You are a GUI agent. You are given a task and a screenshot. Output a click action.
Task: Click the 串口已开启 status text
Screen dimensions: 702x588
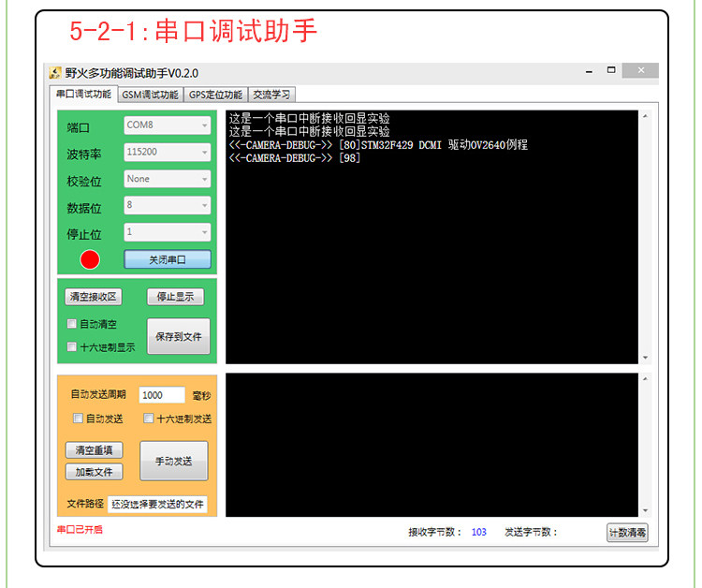[80, 530]
